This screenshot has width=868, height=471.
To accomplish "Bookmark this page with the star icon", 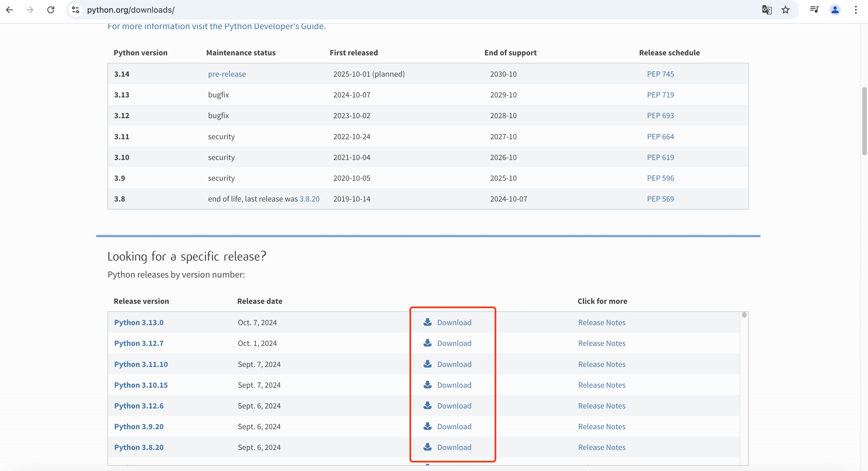I will (x=786, y=10).
